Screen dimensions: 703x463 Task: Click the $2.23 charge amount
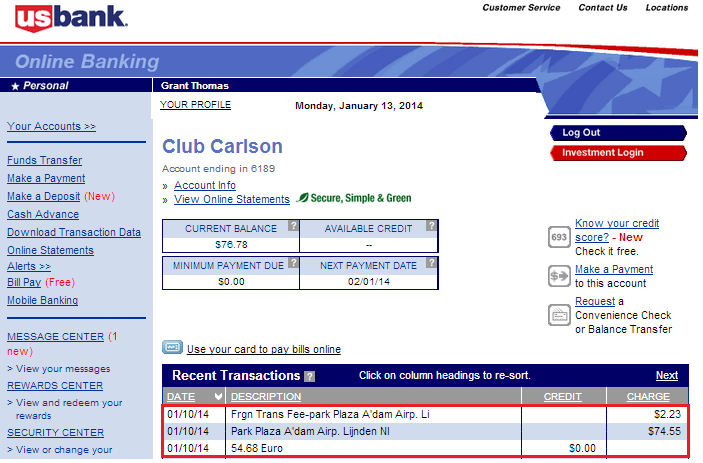[x=667, y=415]
